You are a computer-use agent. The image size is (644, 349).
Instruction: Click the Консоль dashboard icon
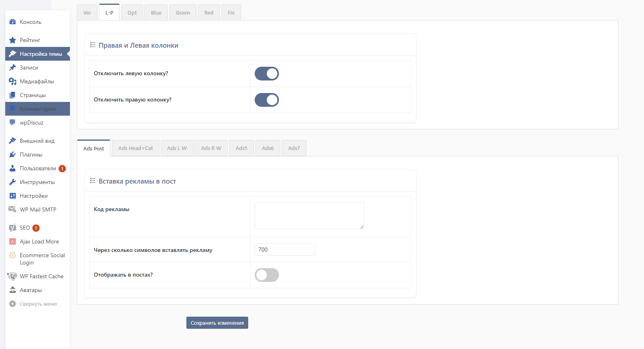coord(13,22)
